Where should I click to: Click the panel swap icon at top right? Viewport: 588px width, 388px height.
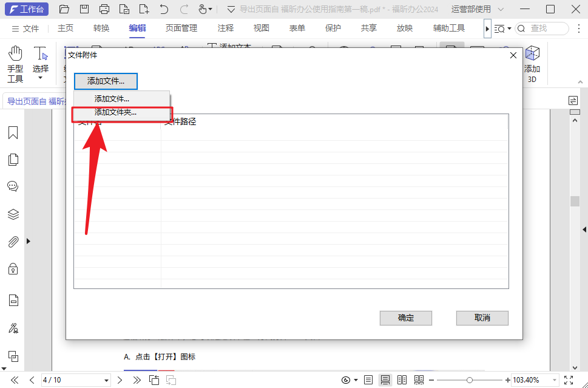573,100
